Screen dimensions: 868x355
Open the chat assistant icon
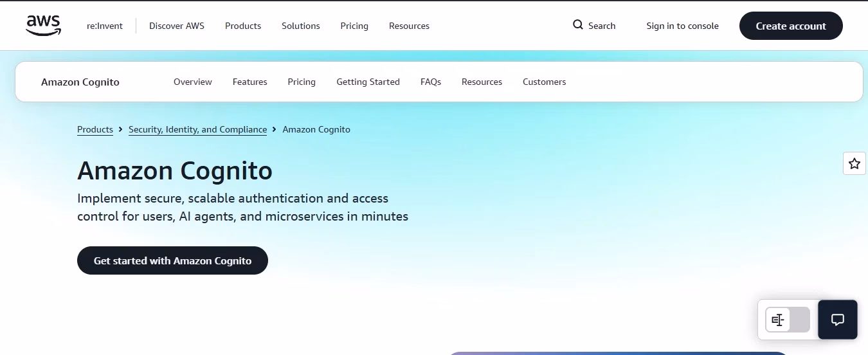[837, 320]
